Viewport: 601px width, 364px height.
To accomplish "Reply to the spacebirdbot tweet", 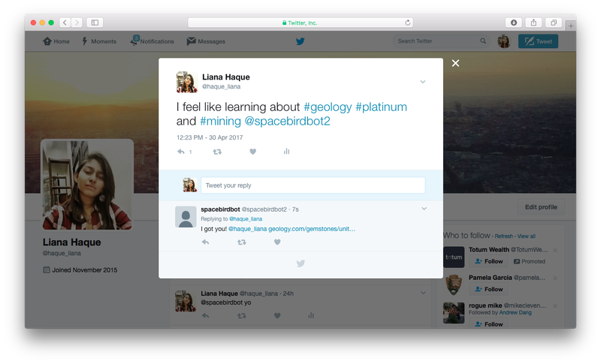I will (x=205, y=242).
